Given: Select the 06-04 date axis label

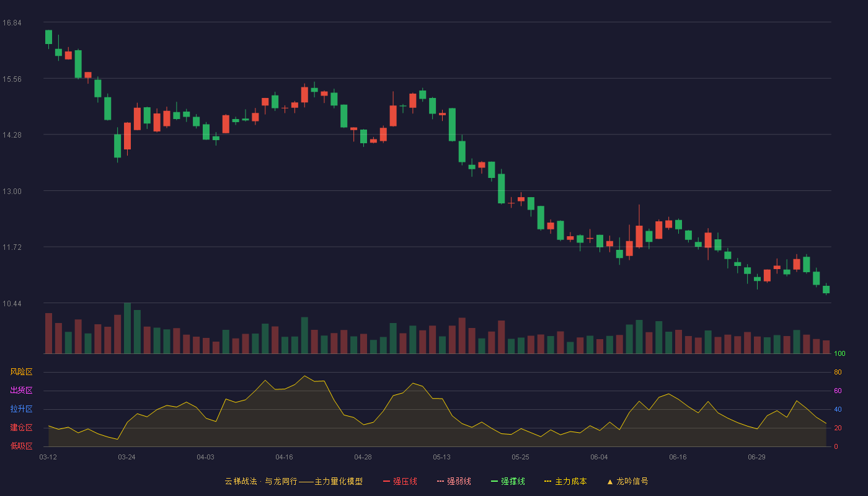Looking at the screenshot, I should [599, 457].
